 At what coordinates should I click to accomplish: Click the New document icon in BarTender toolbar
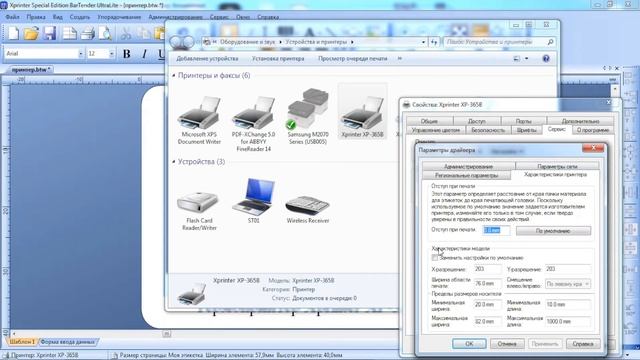tap(13, 33)
